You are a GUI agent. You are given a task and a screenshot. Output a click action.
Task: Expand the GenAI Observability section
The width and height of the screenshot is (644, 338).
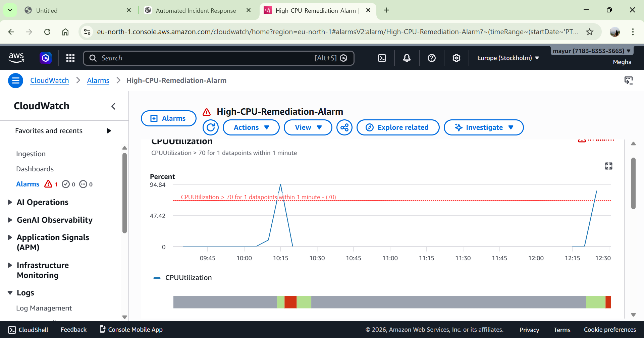(10, 220)
